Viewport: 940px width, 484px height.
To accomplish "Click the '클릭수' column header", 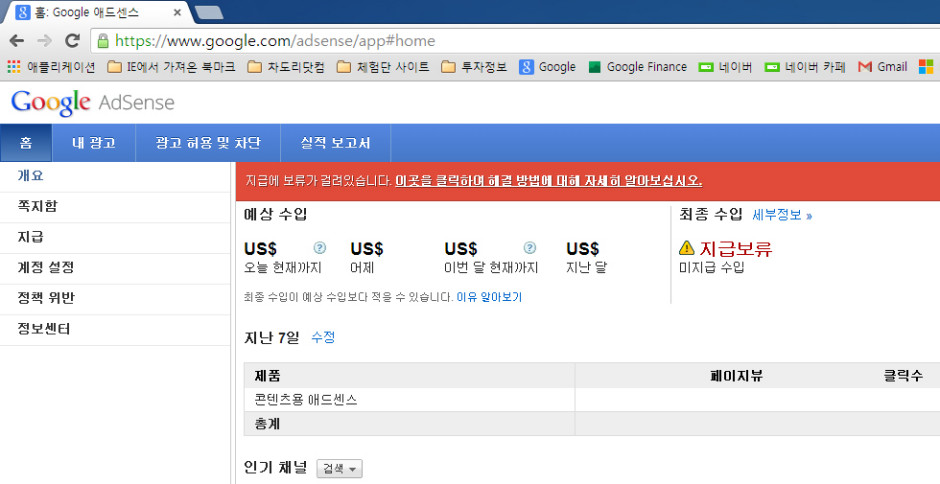I will coord(903,376).
